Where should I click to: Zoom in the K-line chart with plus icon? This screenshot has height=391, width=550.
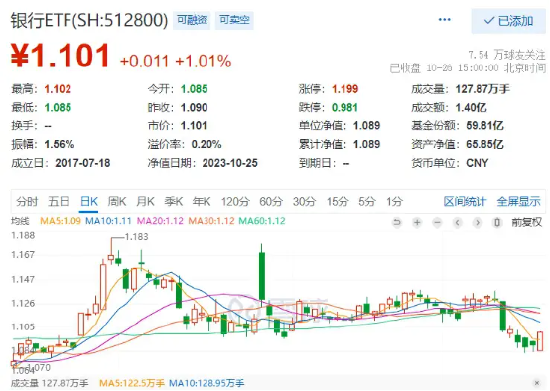point(417,222)
